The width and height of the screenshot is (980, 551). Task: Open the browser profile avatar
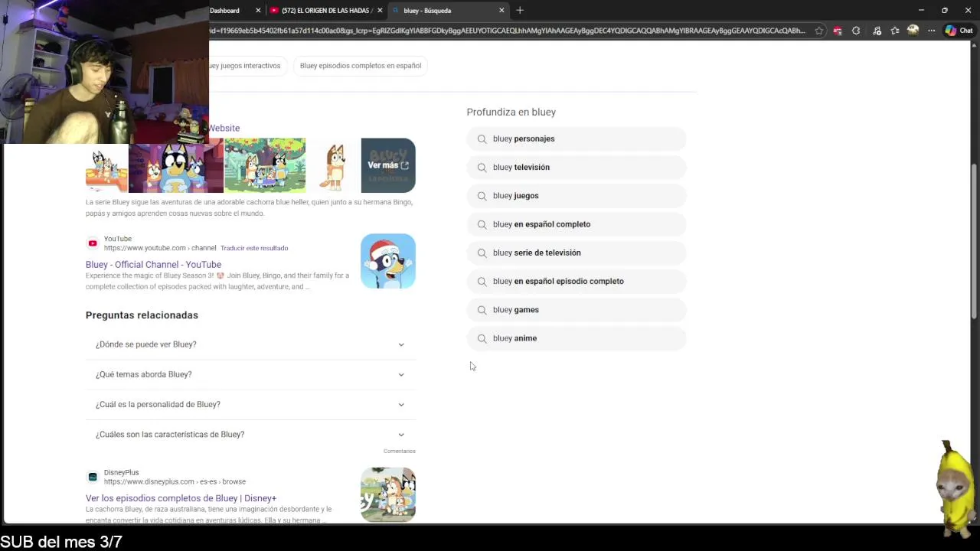913,31
